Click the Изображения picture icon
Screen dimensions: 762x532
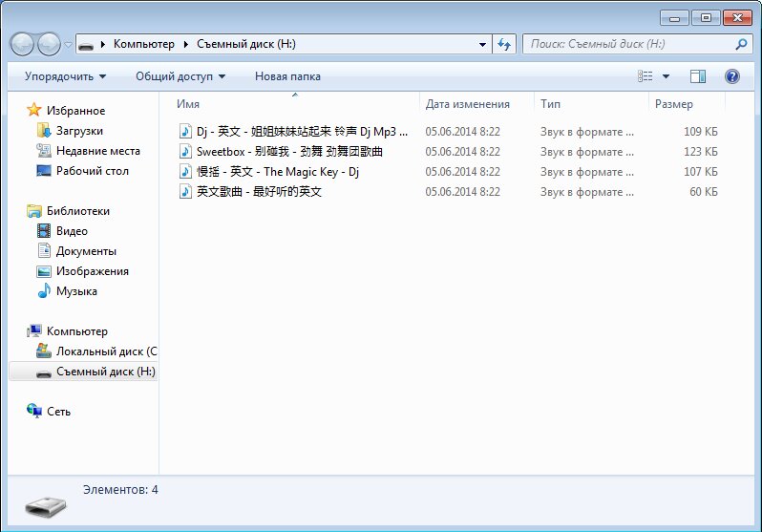pos(44,271)
